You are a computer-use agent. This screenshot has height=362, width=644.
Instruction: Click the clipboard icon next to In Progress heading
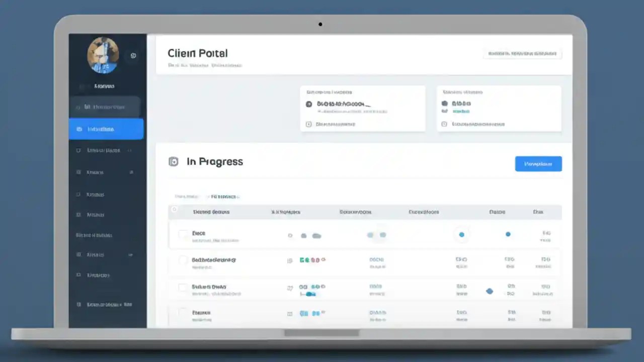(173, 161)
